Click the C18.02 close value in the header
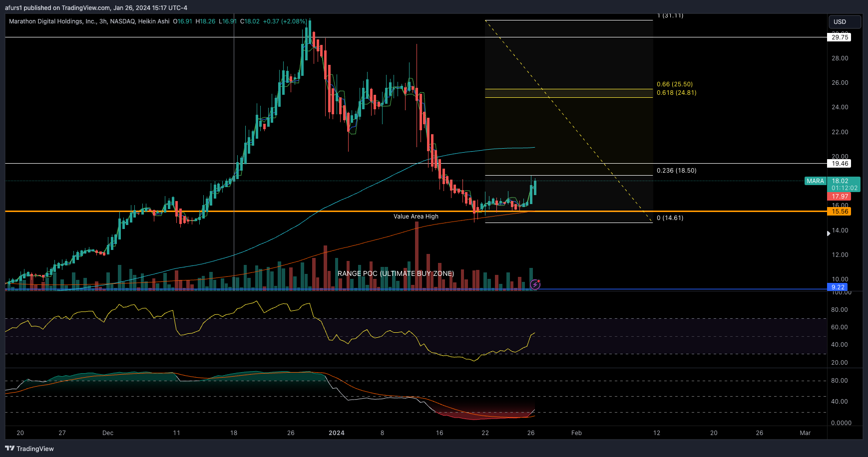 (250, 21)
